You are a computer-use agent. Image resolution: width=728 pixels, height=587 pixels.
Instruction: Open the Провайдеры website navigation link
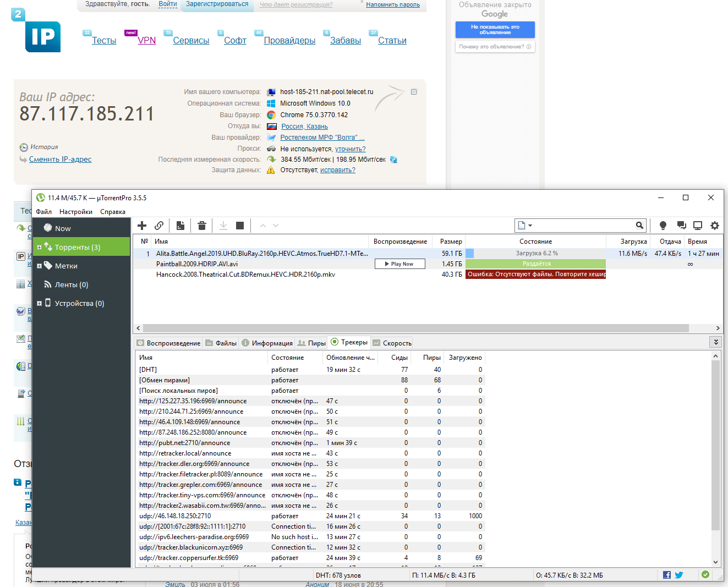(289, 41)
